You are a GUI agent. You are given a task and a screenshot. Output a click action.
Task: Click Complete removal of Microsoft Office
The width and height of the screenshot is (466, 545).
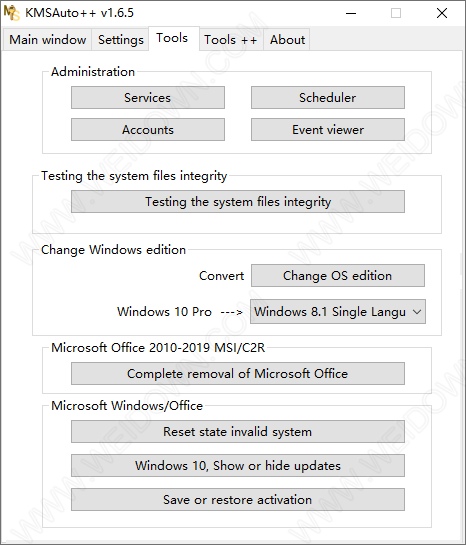pyautogui.click(x=238, y=374)
